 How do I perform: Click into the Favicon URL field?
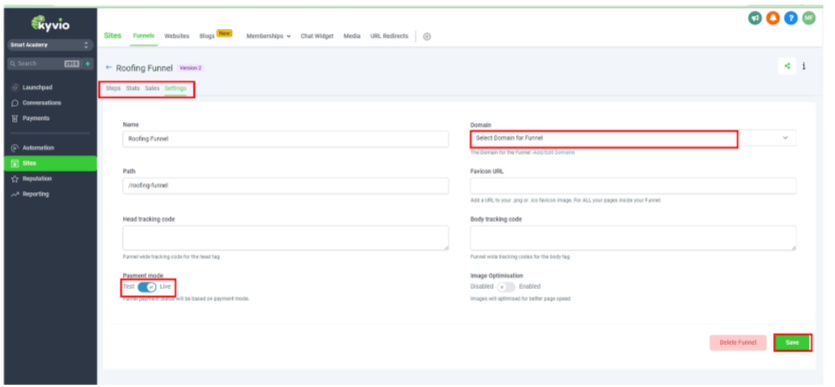coord(633,186)
